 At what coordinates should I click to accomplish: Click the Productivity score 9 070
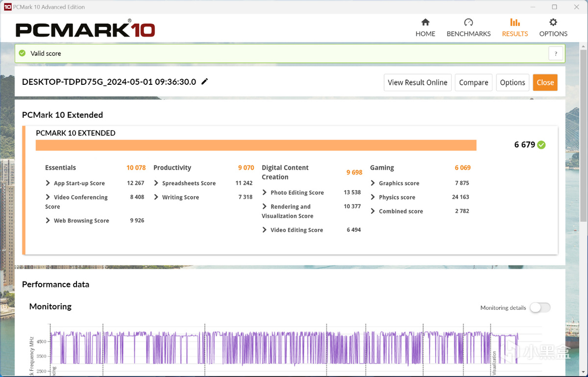coord(246,168)
